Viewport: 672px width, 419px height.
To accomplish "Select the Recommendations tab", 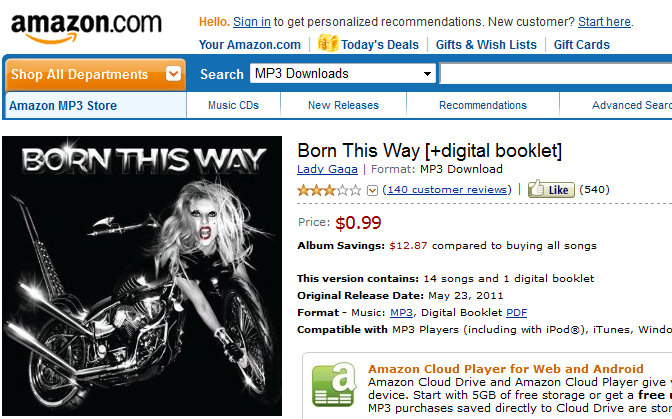I will 483,105.
